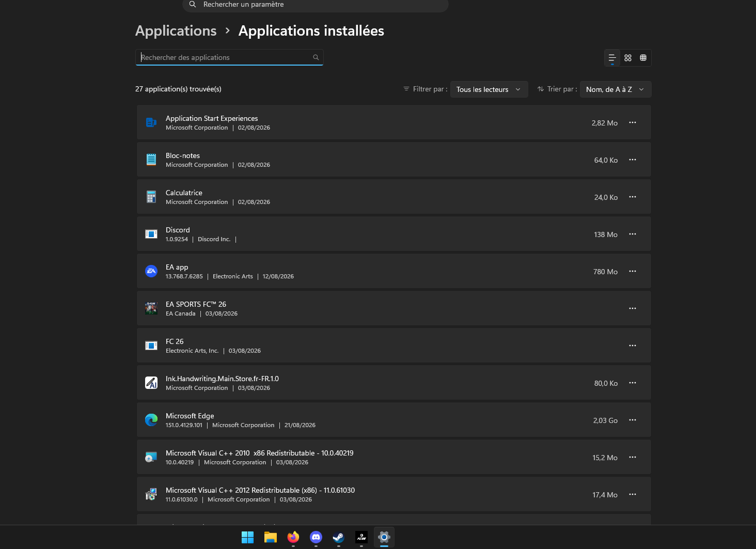Click the '780 Mo' size of EA app
The width and height of the screenshot is (756, 549).
coord(605,272)
